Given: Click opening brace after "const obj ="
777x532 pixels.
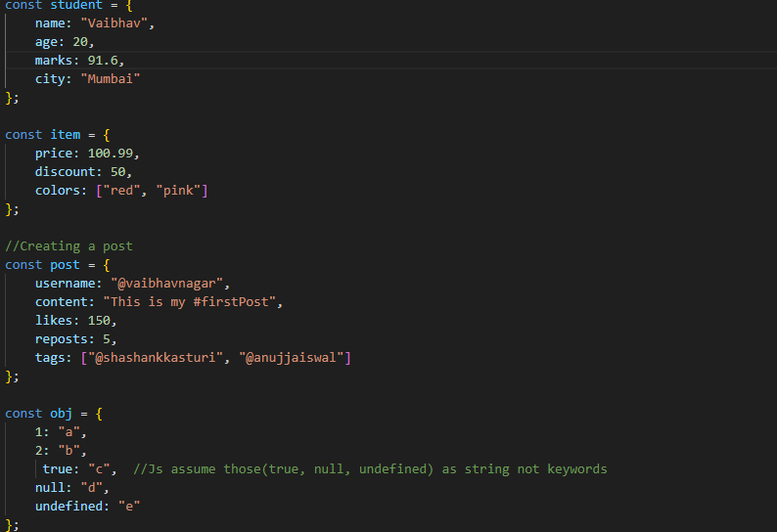Looking at the screenshot, I should 99,414.
